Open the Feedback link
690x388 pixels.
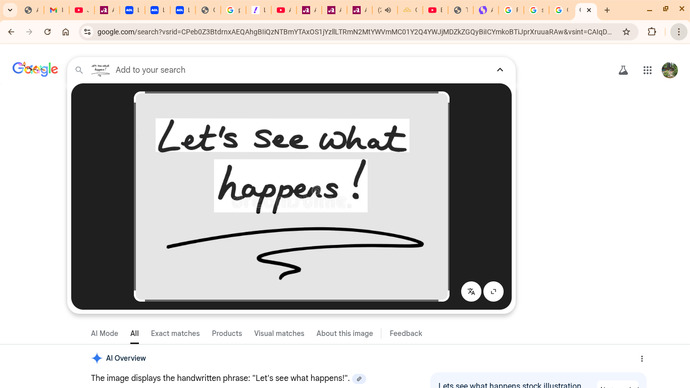[406, 333]
